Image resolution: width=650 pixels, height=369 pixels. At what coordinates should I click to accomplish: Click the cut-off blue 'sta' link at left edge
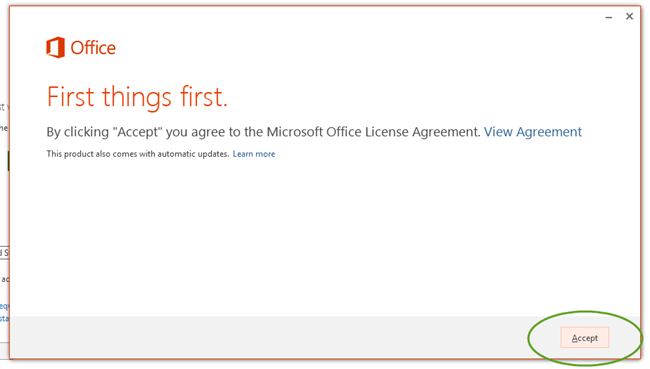point(4,318)
